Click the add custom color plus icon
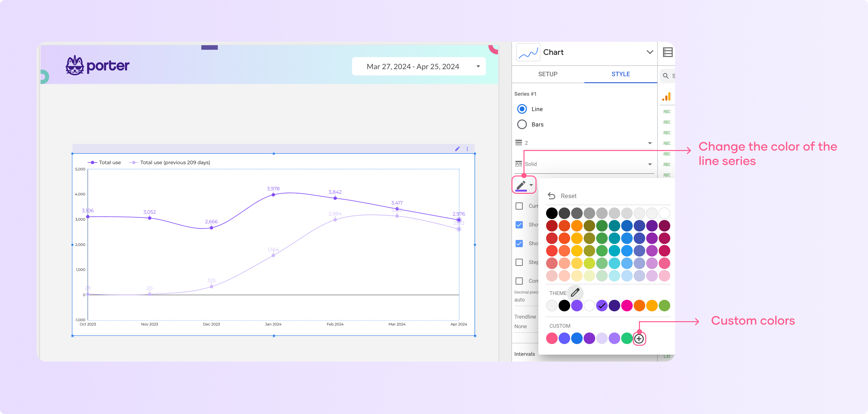 point(638,339)
